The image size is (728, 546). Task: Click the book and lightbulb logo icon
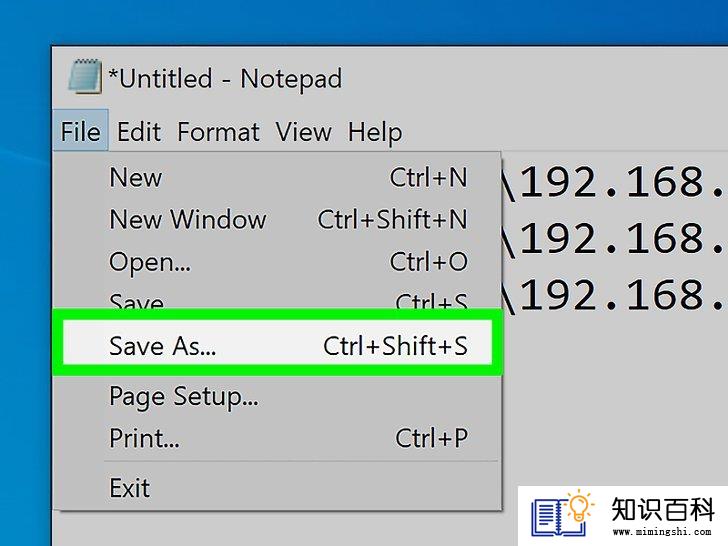point(562,514)
